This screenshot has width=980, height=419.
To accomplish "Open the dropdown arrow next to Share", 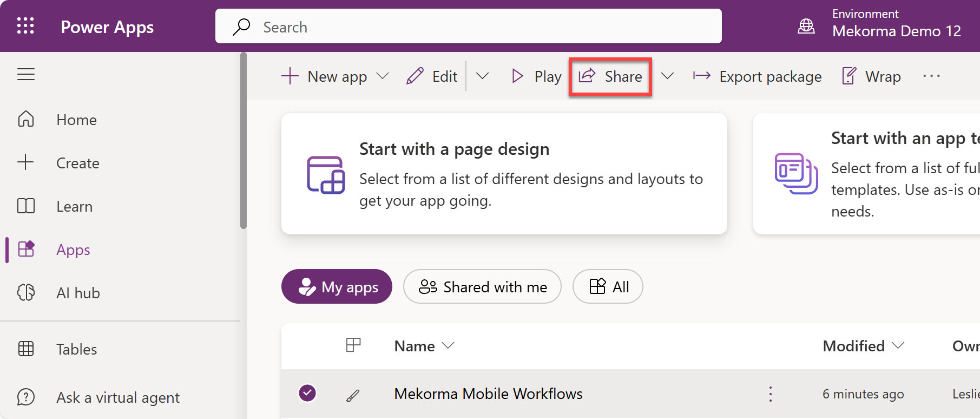I will coord(667,76).
